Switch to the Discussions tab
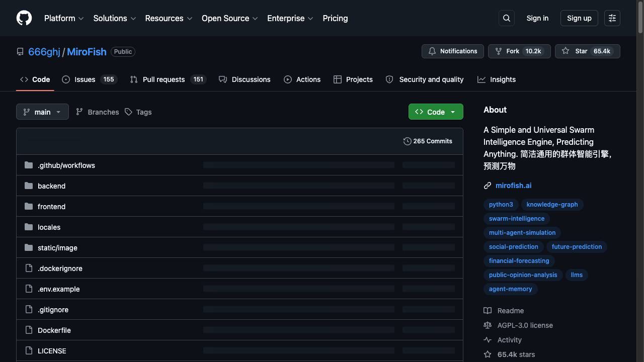Screen dimensions: 644x362 click(245, 79)
